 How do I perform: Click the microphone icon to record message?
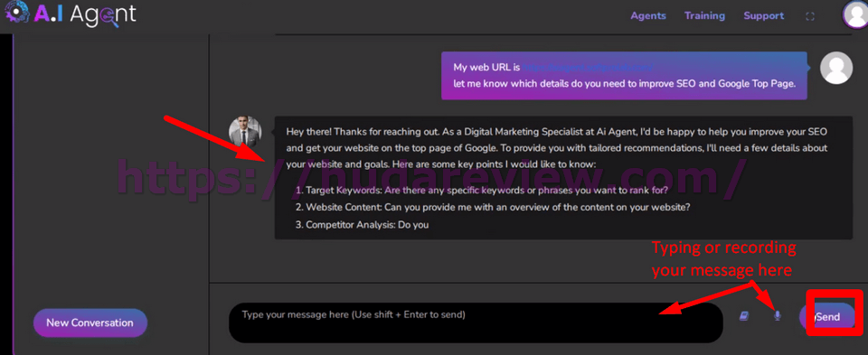click(778, 316)
